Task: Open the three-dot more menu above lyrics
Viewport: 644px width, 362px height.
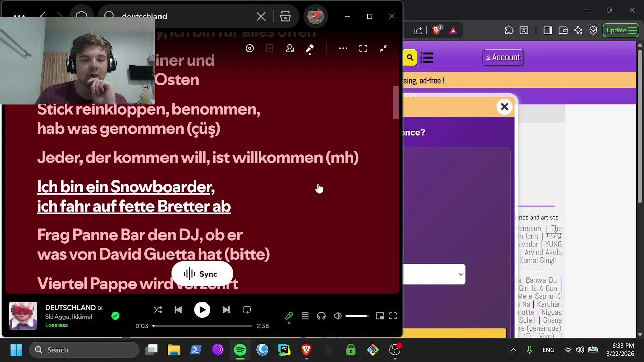Action: (343, 48)
